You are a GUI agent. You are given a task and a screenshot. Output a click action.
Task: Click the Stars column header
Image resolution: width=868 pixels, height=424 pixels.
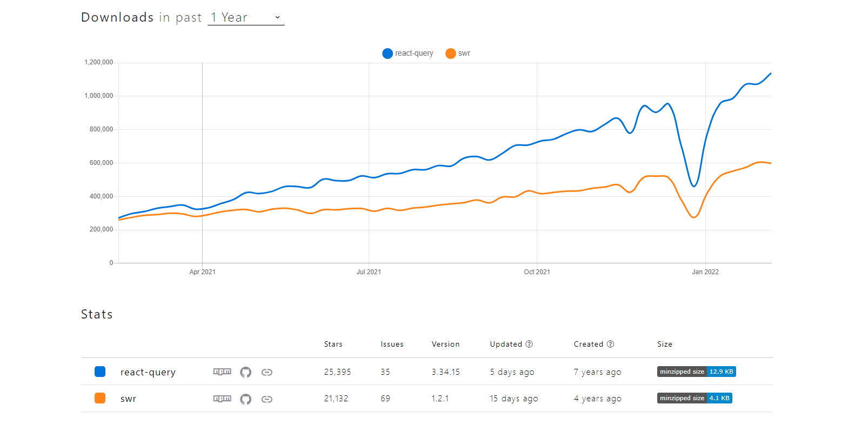[333, 344]
